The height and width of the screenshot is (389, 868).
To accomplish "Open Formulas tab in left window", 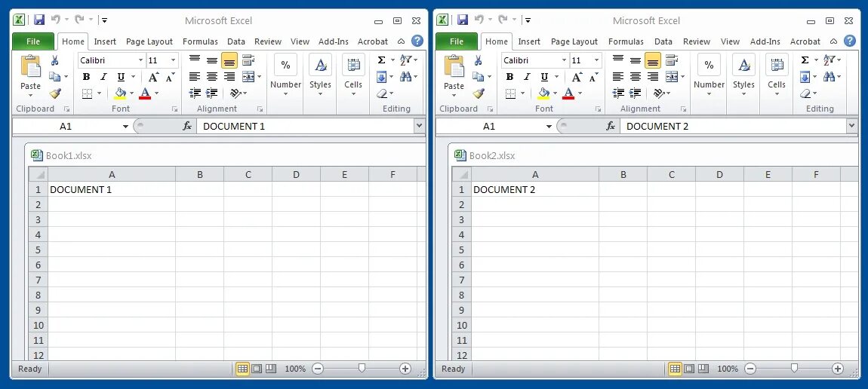I will click(200, 41).
